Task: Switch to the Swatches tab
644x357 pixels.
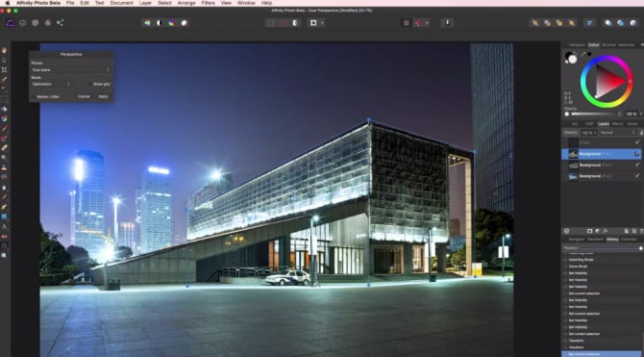Action: [x=627, y=45]
